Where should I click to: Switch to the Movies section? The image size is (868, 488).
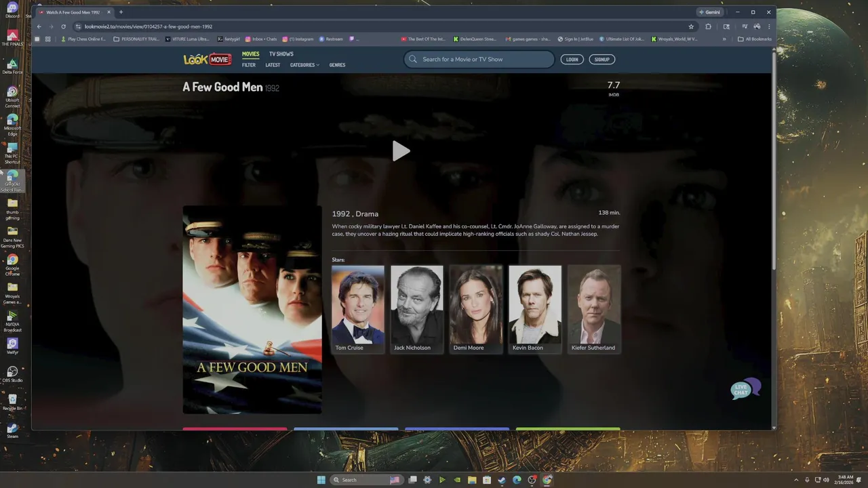tap(251, 54)
